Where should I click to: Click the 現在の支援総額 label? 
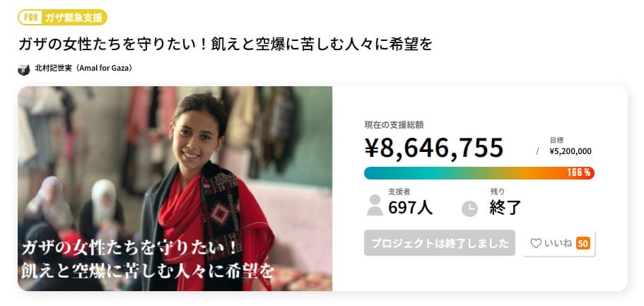394,125
